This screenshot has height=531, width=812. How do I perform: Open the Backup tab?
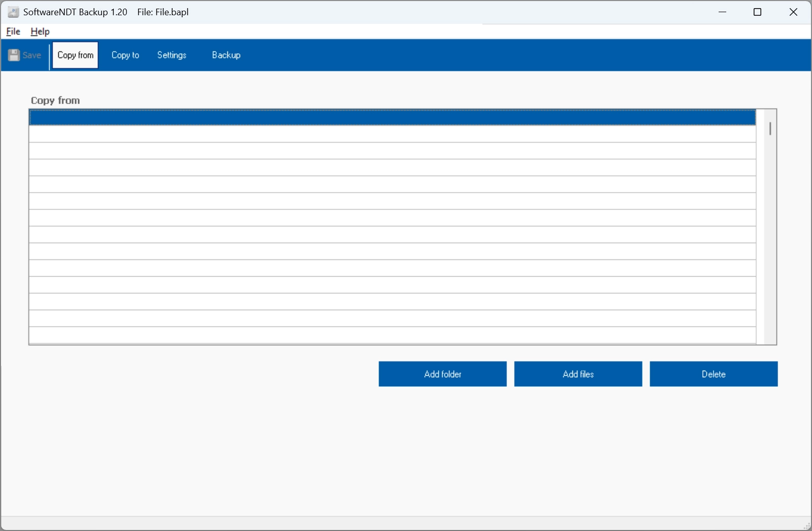[226, 55]
